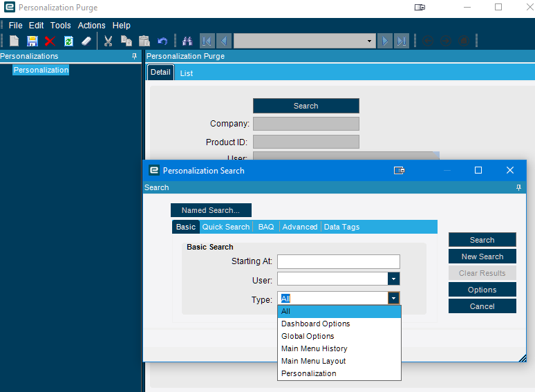Click the Clear eraser toolbar icon
The height and width of the screenshot is (392, 535).
click(86, 41)
